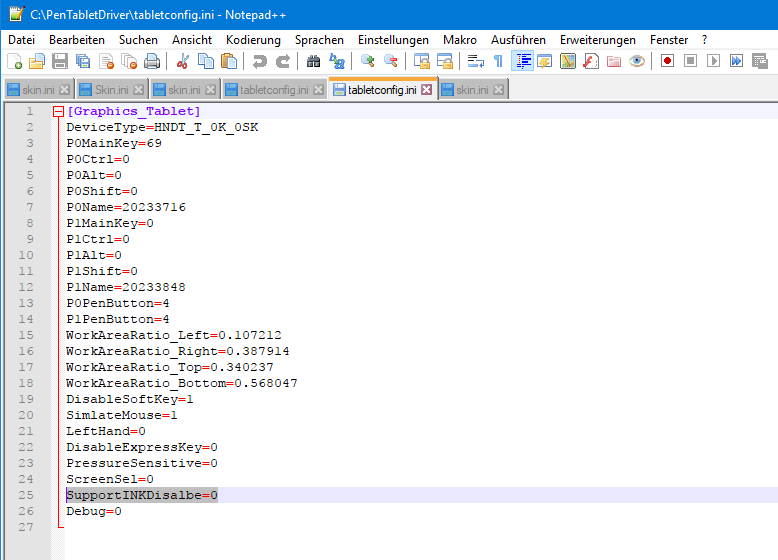The image size is (778, 560).
Task: Click the P0MainKey=69 line
Action: tap(114, 143)
